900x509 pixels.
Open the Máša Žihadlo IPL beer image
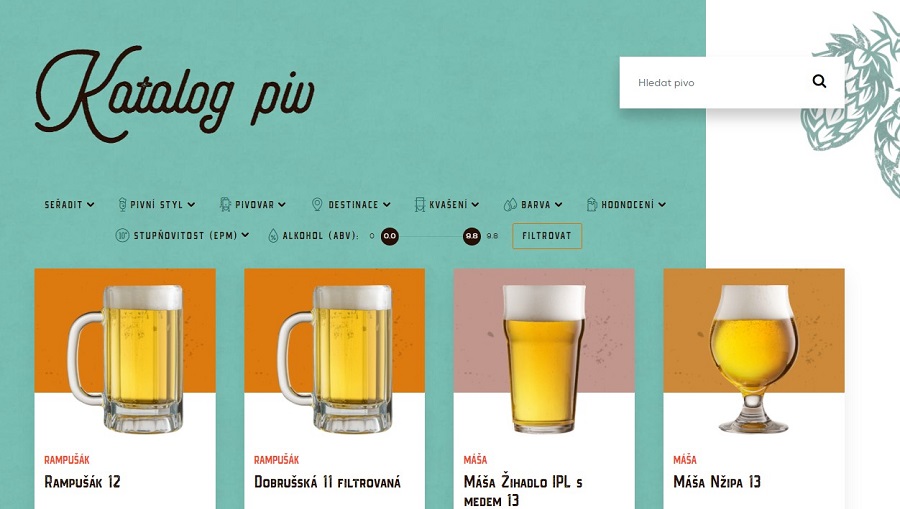tap(544, 356)
